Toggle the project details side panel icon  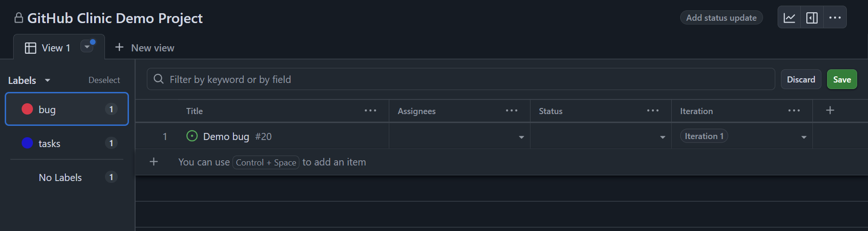click(x=812, y=18)
